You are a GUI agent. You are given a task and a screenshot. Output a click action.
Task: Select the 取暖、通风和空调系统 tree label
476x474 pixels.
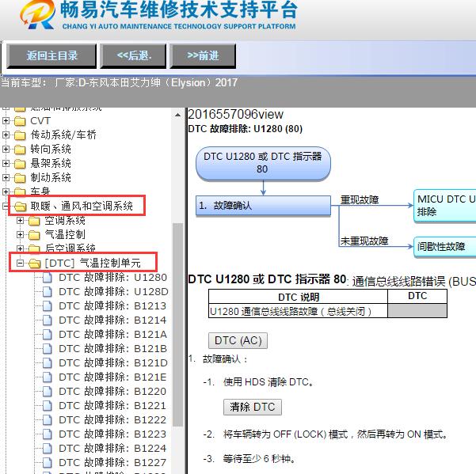coord(82,207)
